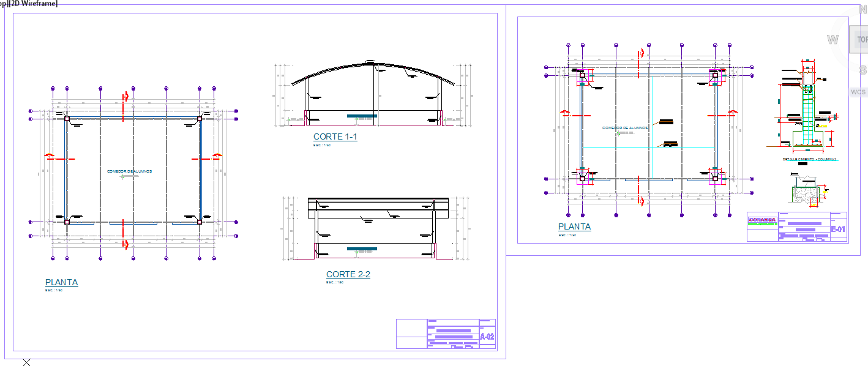This screenshot has width=868, height=366.
Task: Click the top-left magenta column footing in E-01 plan
Action: (582, 76)
